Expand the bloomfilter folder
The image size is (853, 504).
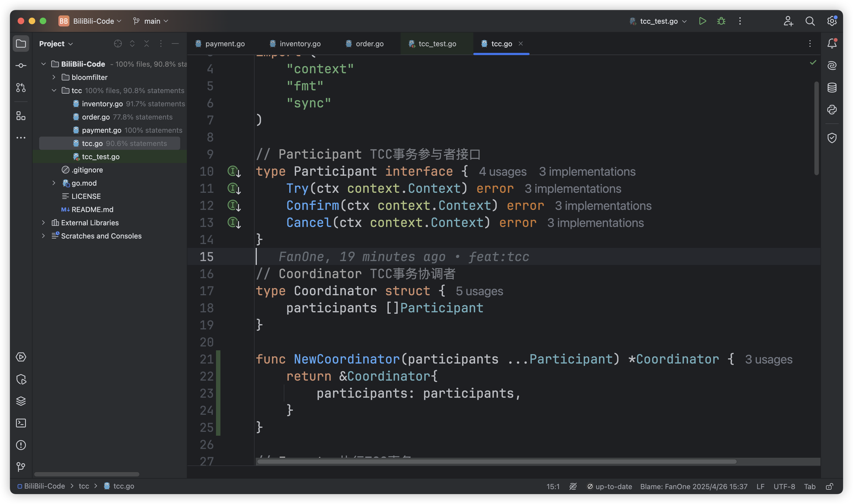54,77
